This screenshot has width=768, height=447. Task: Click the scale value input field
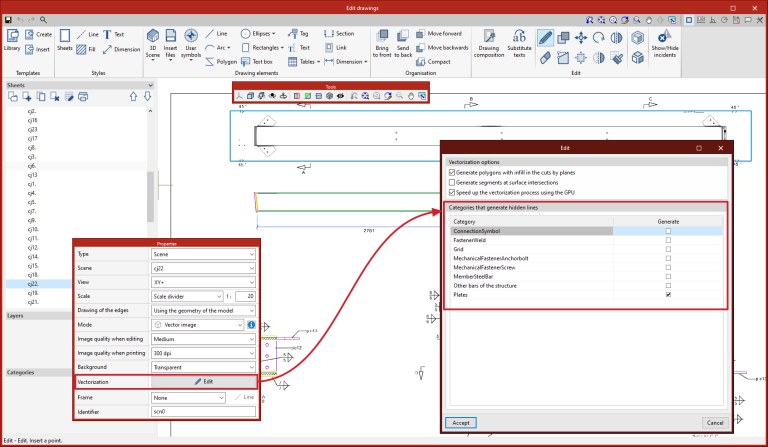(245, 296)
